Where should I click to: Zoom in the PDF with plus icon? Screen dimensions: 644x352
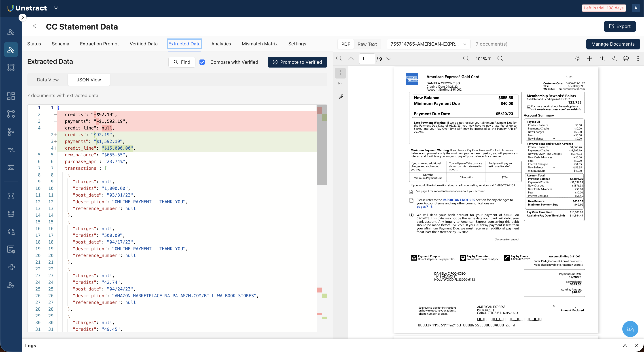(x=500, y=59)
